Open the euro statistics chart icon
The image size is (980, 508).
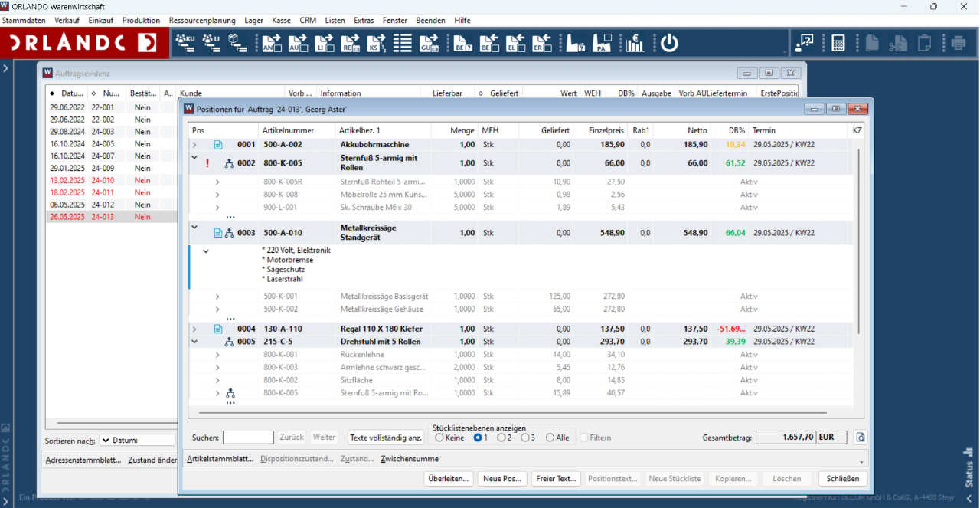point(635,44)
